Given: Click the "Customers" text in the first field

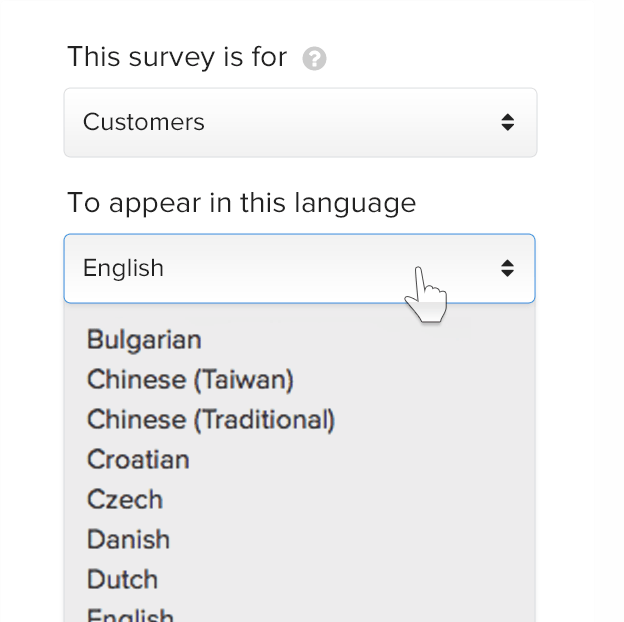Looking at the screenshot, I should [x=143, y=122].
